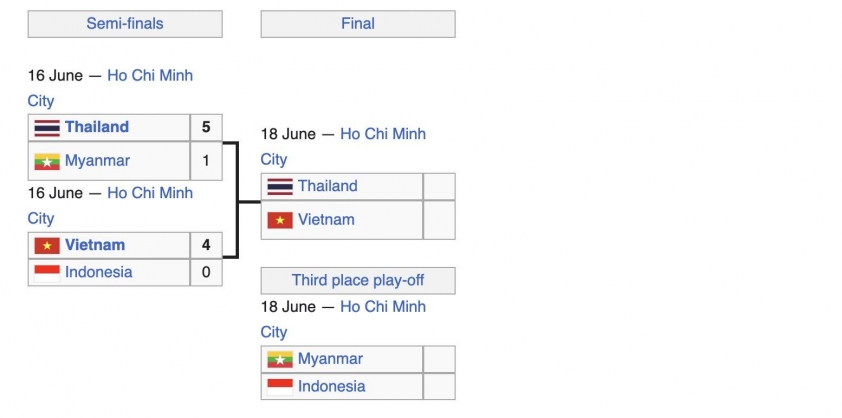Open the Third place play-off link
The image size is (842, 418).
click(358, 280)
